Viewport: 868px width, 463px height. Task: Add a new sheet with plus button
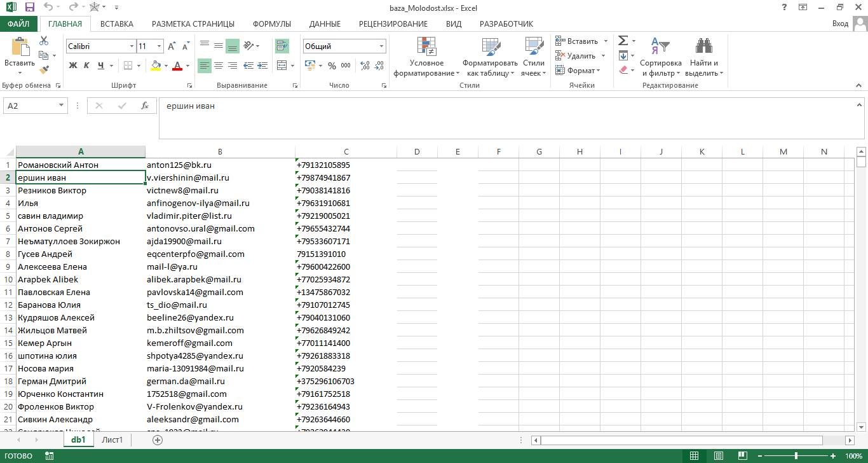coord(158,439)
